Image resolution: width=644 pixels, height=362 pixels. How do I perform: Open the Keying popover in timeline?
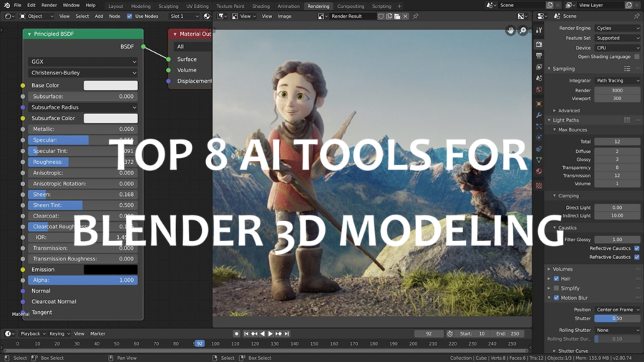click(59, 333)
